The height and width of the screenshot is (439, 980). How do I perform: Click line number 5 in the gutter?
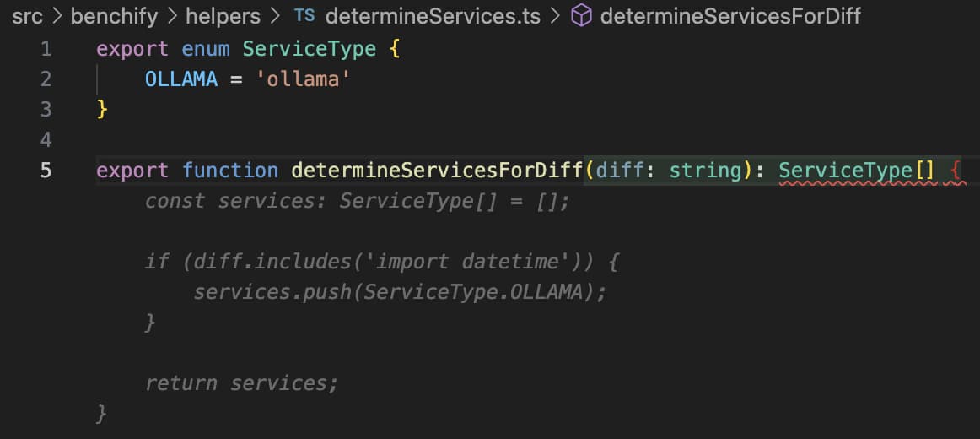46,171
